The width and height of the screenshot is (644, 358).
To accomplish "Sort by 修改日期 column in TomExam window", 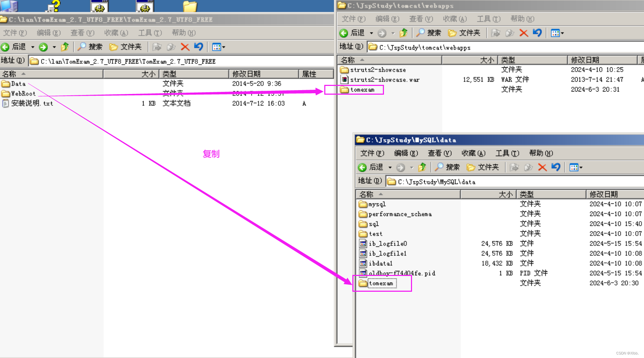I will click(x=264, y=74).
